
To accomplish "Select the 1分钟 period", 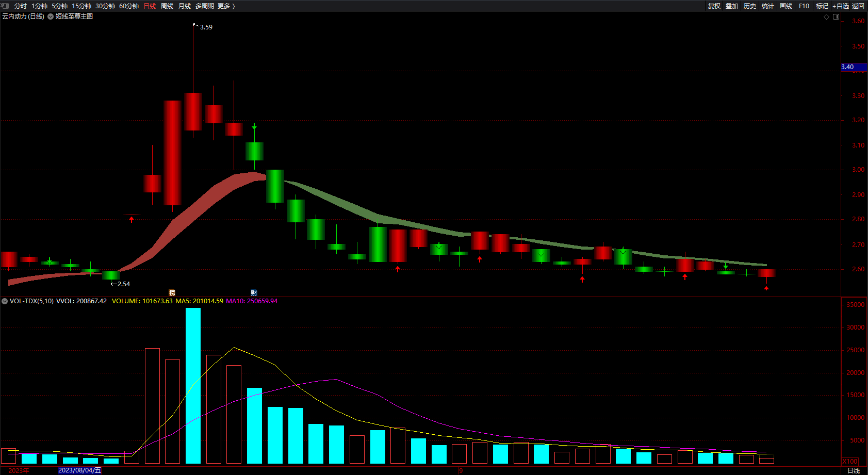I will click(x=39, y=6).
